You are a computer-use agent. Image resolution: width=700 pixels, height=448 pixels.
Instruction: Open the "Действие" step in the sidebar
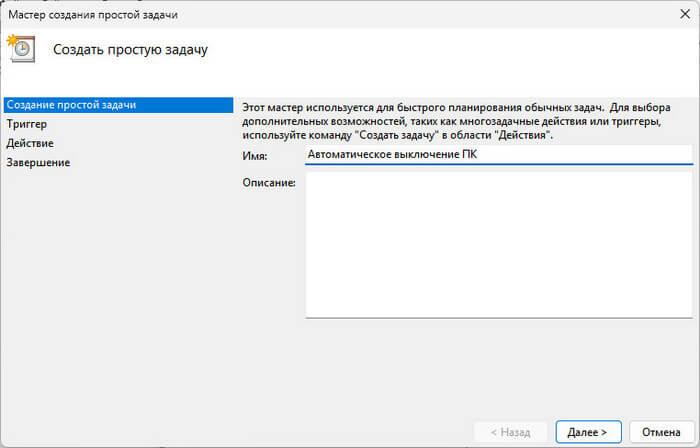(30, 143)
